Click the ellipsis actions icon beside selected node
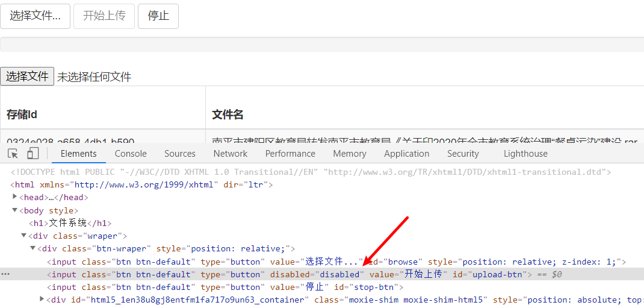644x308 pixels. (5, 274)
